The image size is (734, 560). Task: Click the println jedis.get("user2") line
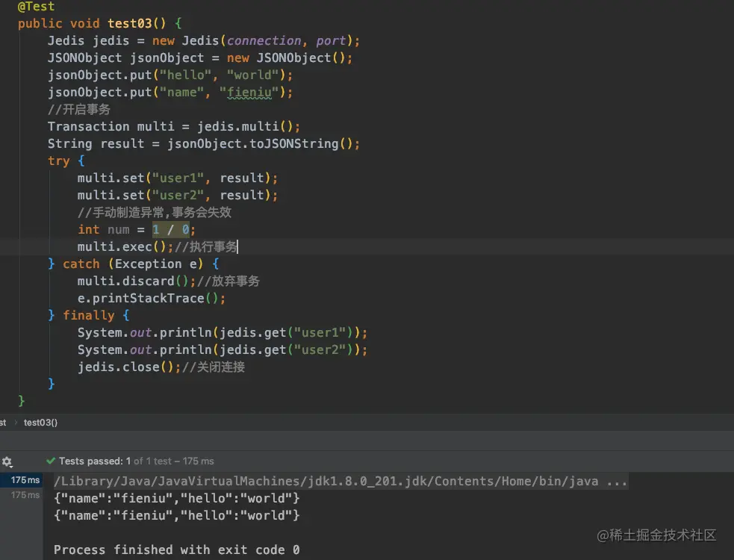[223, 349]
